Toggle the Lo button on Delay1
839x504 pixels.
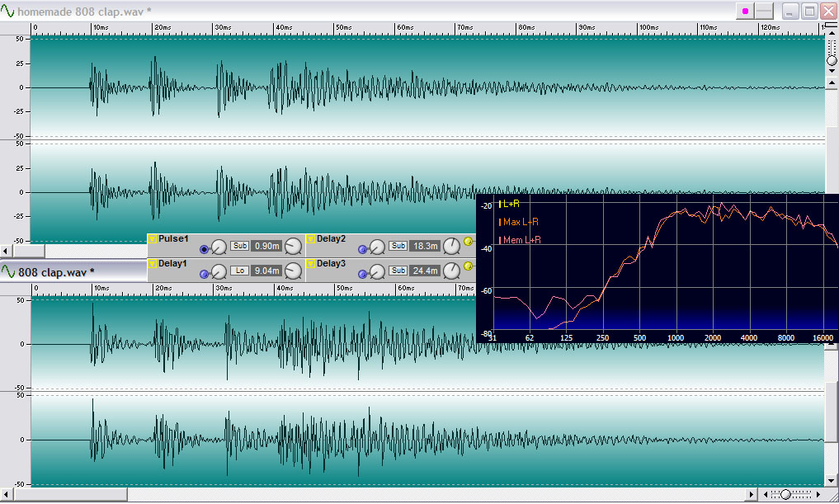pyautogui.click(x=239, y=271)
